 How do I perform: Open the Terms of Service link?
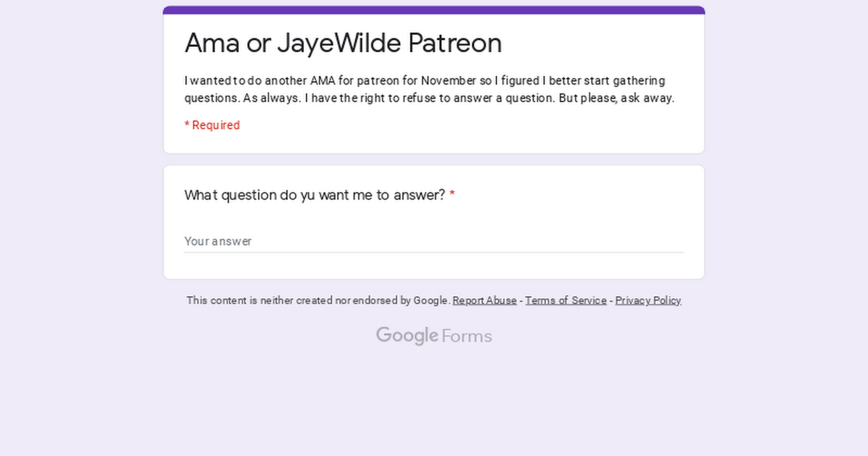(x=566, y=300)
